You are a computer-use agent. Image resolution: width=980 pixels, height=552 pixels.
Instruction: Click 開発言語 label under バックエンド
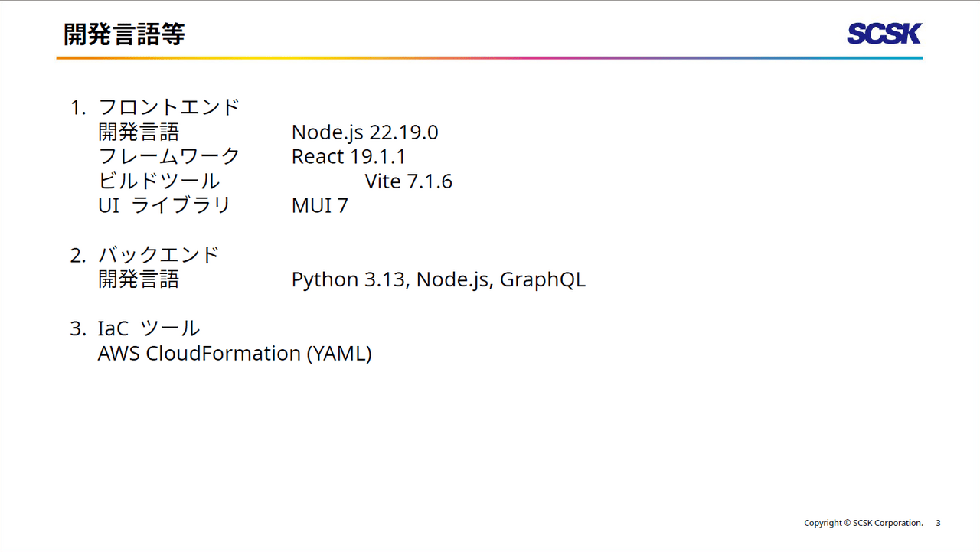coord(139,279)
